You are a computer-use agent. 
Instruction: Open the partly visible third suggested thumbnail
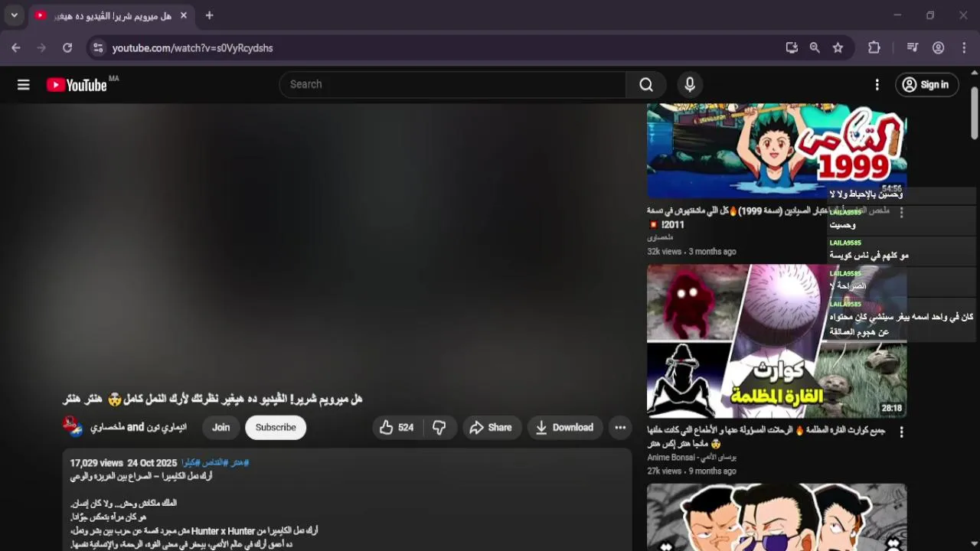(x=776, y=517)
